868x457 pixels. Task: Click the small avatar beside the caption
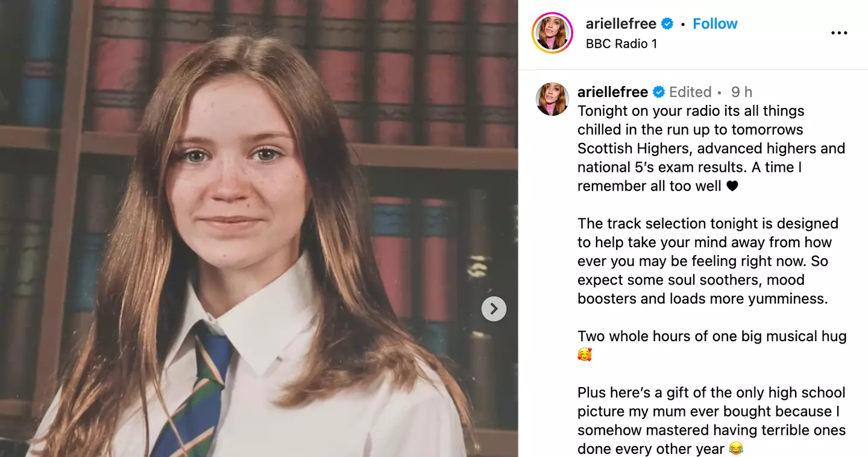pyautogui.click(x=552, y=99)
